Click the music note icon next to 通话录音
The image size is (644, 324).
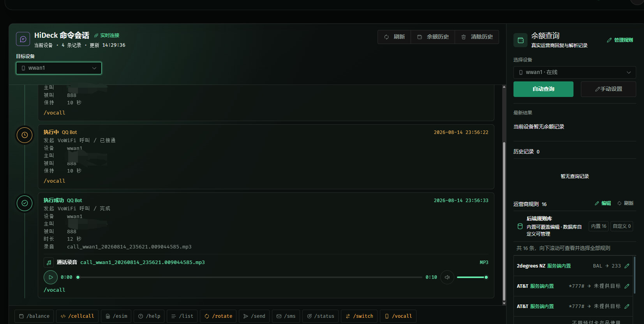[49, 262]
